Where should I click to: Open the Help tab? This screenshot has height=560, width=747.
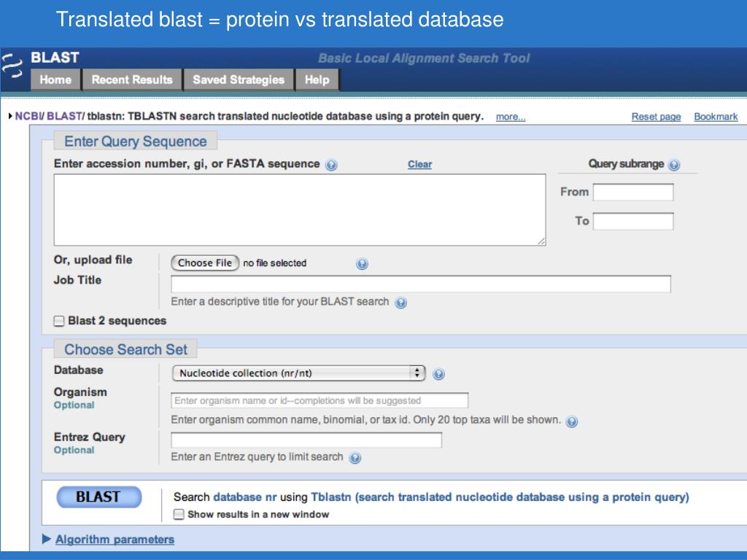coord(317,79)
